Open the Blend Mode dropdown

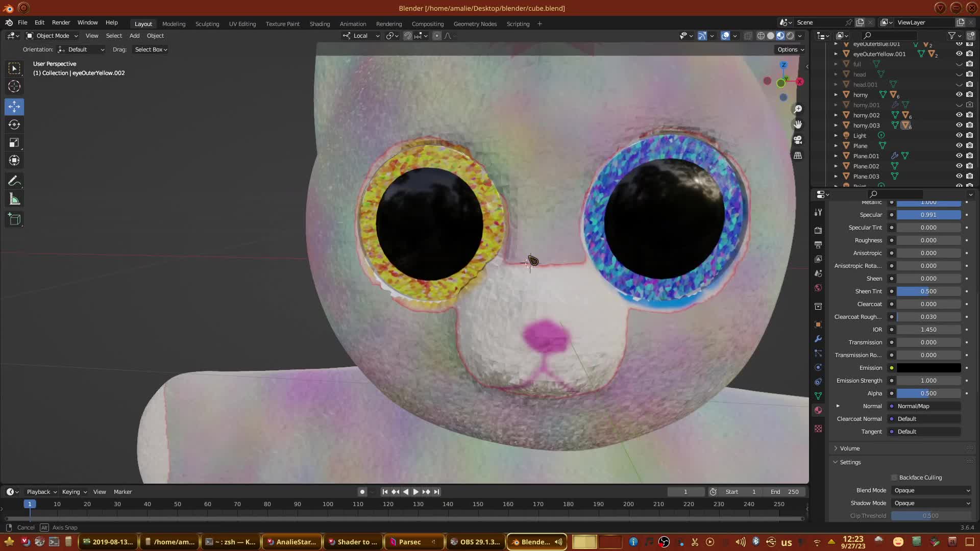(x=932, y=490)
